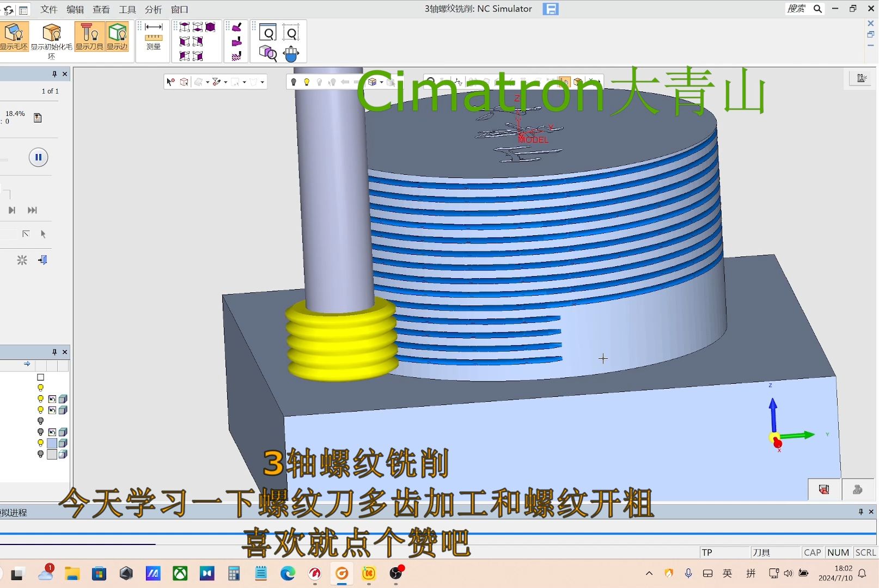Click the zoom window magnifier icon
Viewport: 879px width, 588px height.
tap(268, 33)
